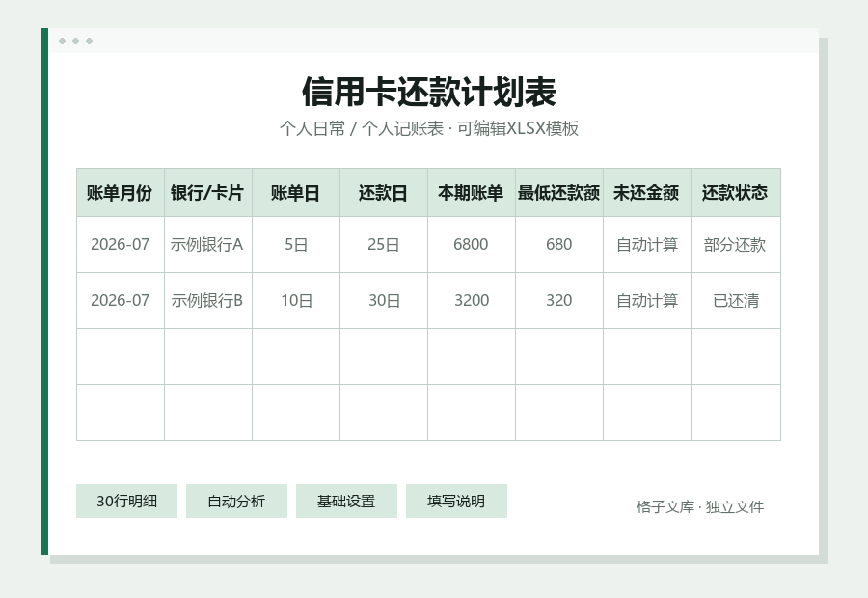
Task: Click the 5日 billing day cell
Action: pos(296,244)
